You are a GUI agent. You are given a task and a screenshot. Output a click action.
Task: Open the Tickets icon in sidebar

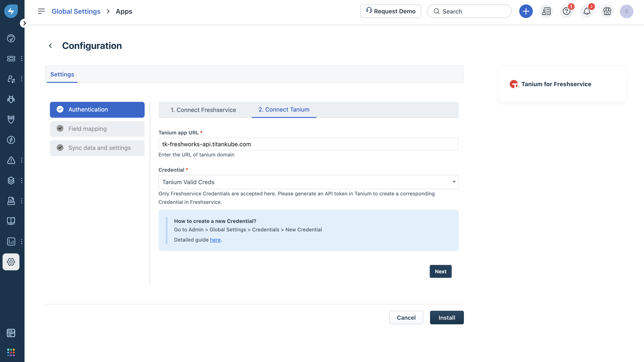click(11, 59)
